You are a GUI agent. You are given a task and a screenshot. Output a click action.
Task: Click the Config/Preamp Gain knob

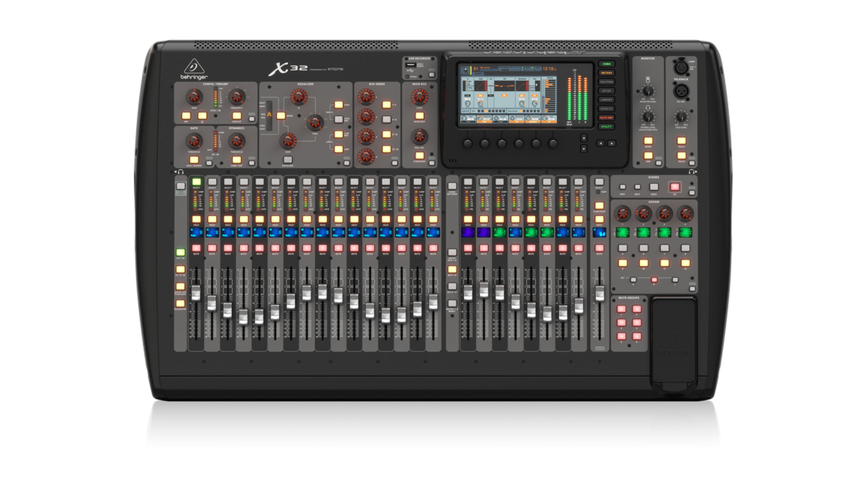pos(194,96)
